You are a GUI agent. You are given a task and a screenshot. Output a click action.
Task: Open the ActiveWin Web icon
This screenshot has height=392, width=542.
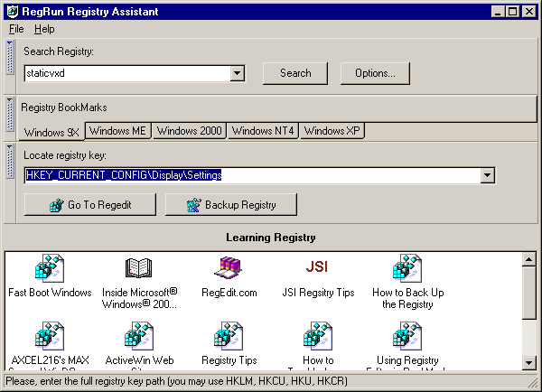[x=139, y=336]
